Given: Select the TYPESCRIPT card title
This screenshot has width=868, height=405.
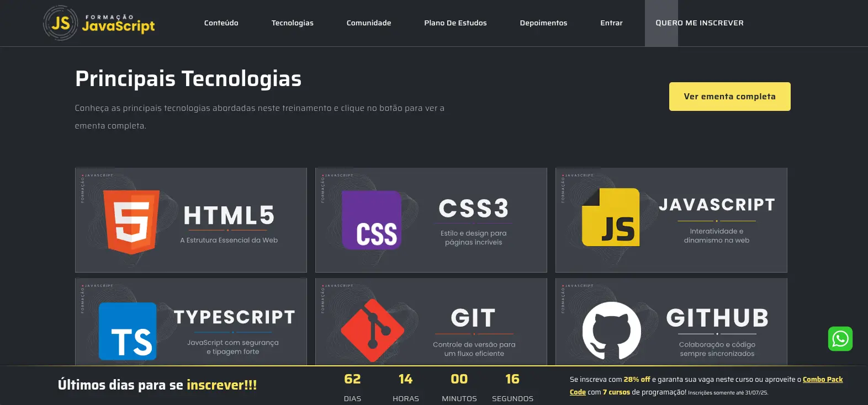Looking at the screenshot, I should tap(234, 317).
